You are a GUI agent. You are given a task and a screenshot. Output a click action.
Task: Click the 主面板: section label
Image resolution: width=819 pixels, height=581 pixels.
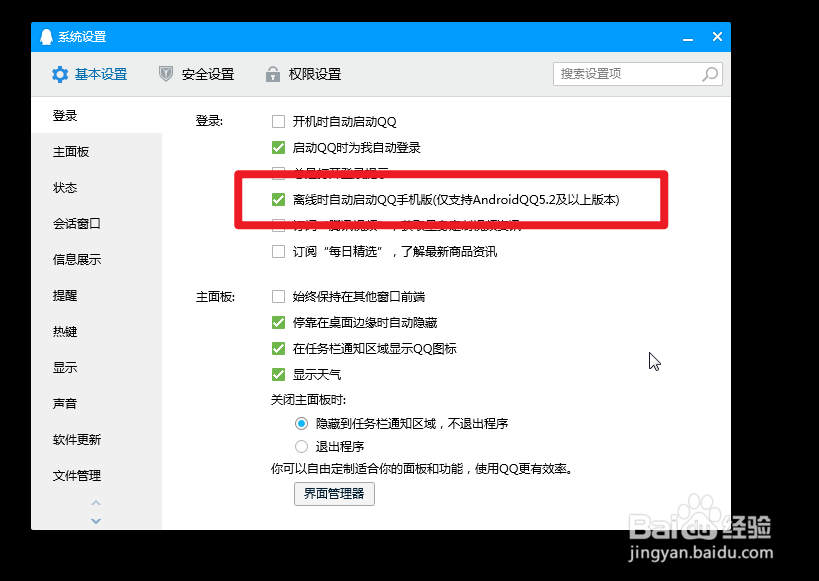point(215,297)
